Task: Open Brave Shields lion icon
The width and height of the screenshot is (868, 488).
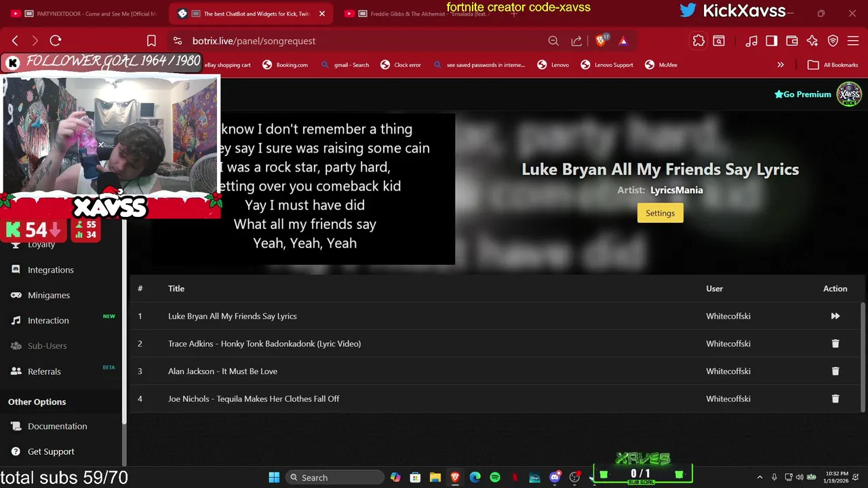Action: pos(601,41)
